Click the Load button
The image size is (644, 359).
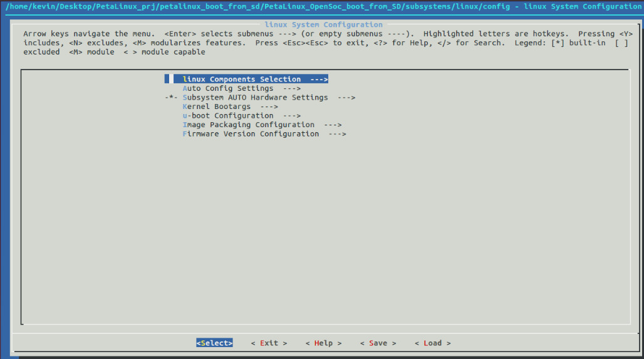click(432, 343)
